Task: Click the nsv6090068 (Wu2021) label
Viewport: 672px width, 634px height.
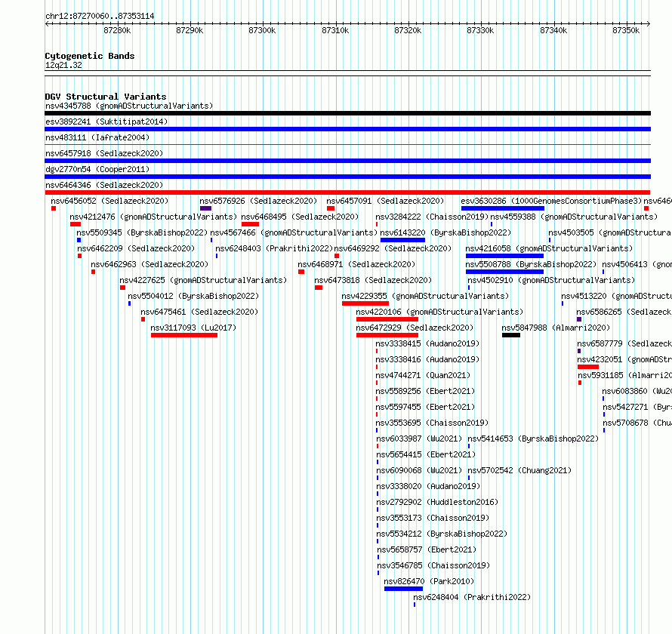Action: click(x=419, y=470)
